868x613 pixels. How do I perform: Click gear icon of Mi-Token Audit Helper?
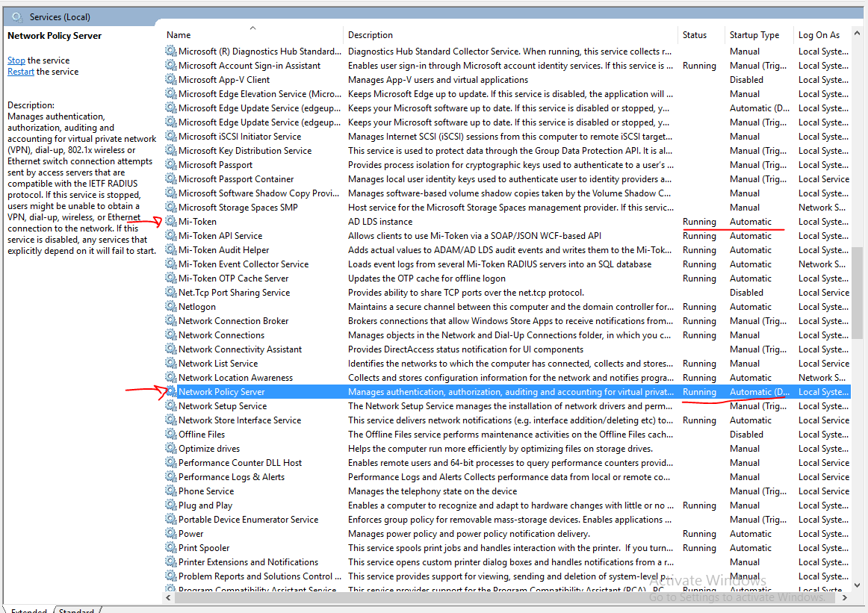click(170, 250)
